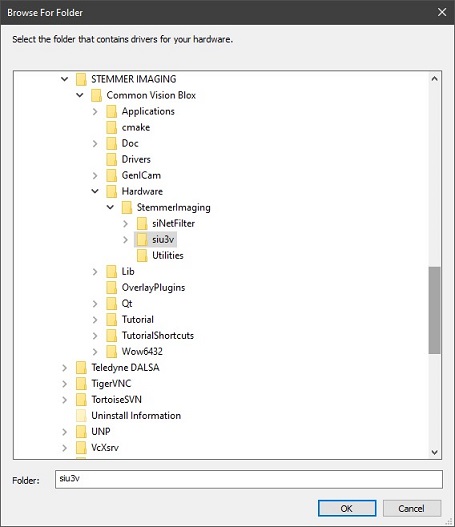Select the Common Vision Blox folder
The image size is (455, 527).
coord(151,95)
